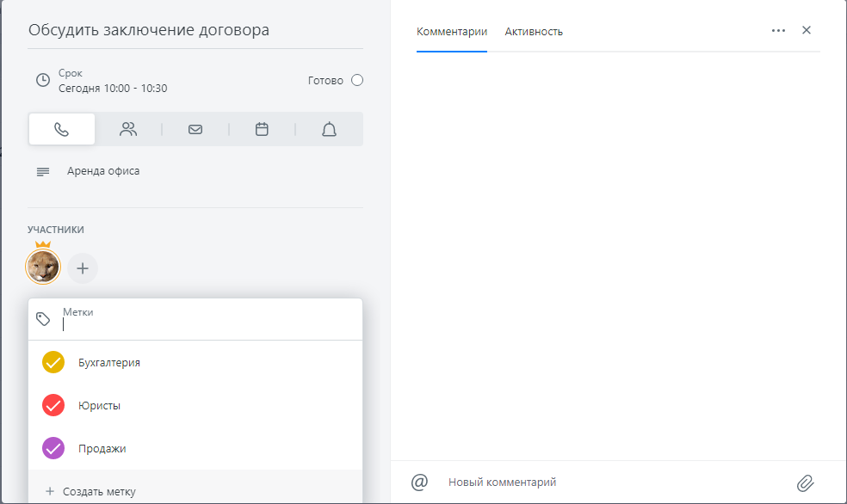The width and height of the screenshot is (847, 504).
Task: Select the reminder bell task type icon
Action: [x=329, y=130]
